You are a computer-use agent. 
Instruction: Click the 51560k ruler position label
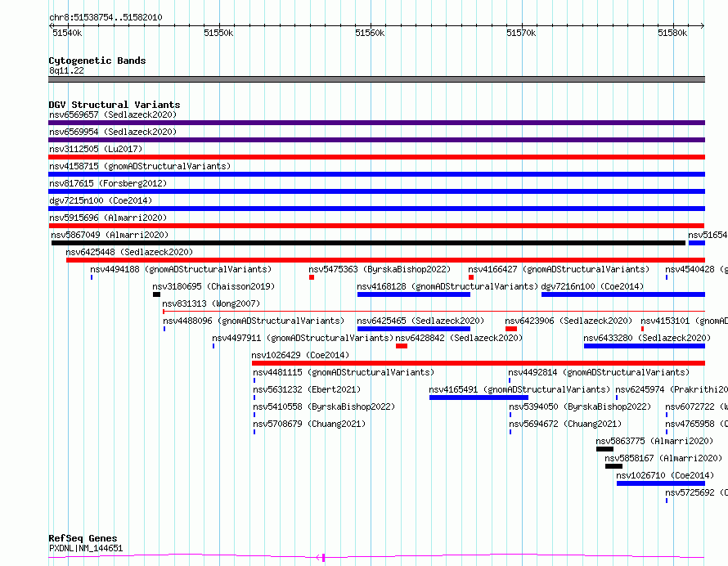[x=370, y=33]
